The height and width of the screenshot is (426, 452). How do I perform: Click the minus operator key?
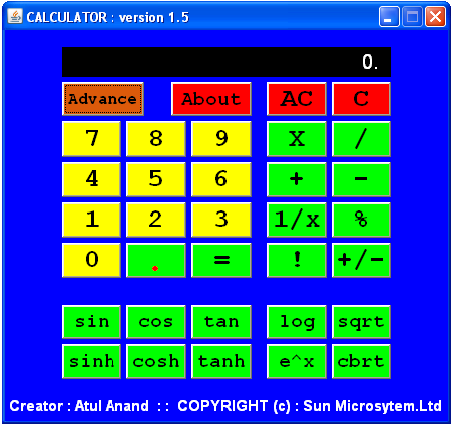[x=361, y=179]
